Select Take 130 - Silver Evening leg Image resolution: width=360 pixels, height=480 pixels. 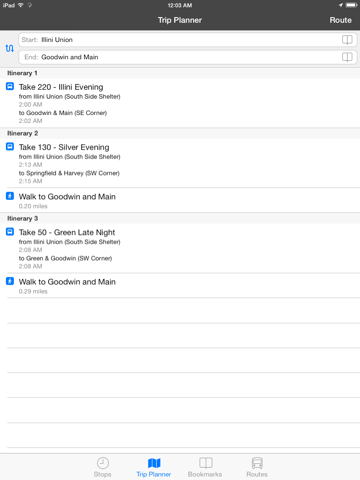[180, 163]
